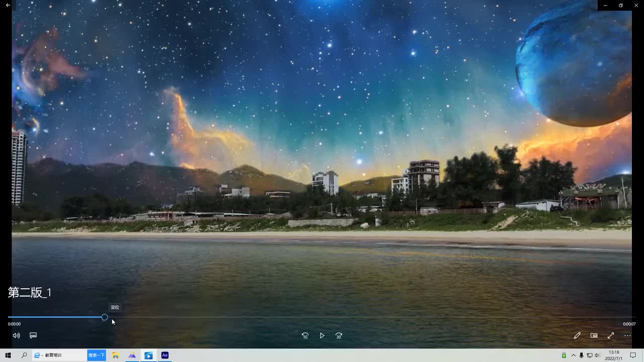The width and height of the screenshot is (644, 362).
Task: Close the video player window
Action: (636, 5)
